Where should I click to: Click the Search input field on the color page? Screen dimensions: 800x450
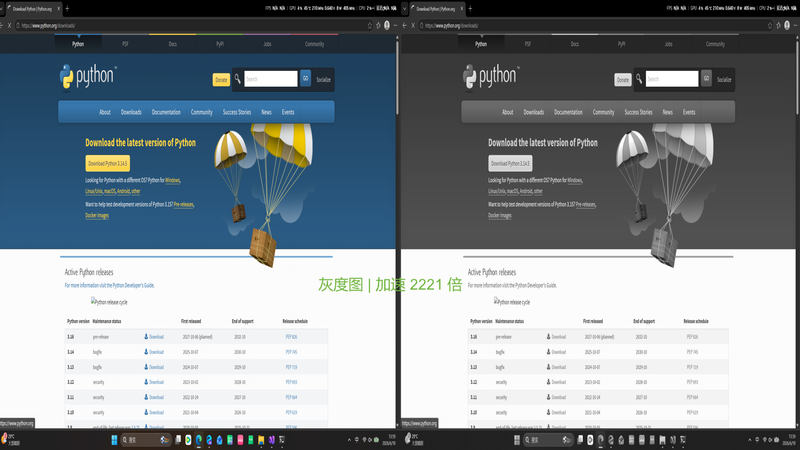(271, 79)
